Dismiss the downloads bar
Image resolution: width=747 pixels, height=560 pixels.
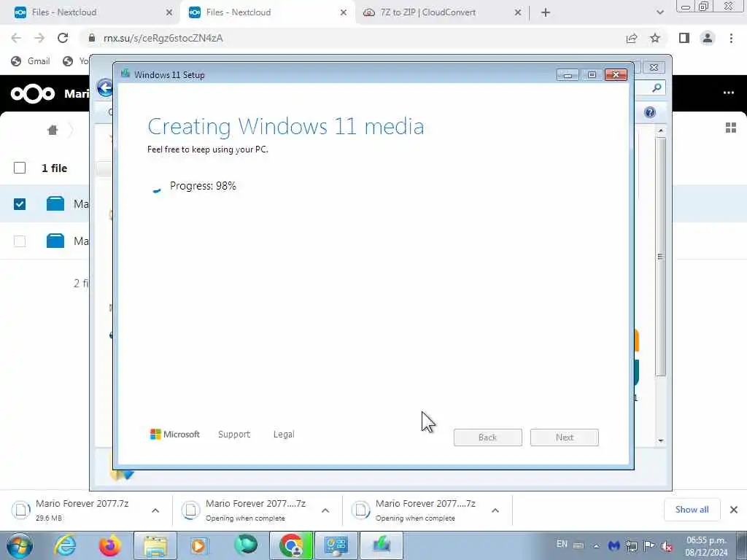coord(734,510)
